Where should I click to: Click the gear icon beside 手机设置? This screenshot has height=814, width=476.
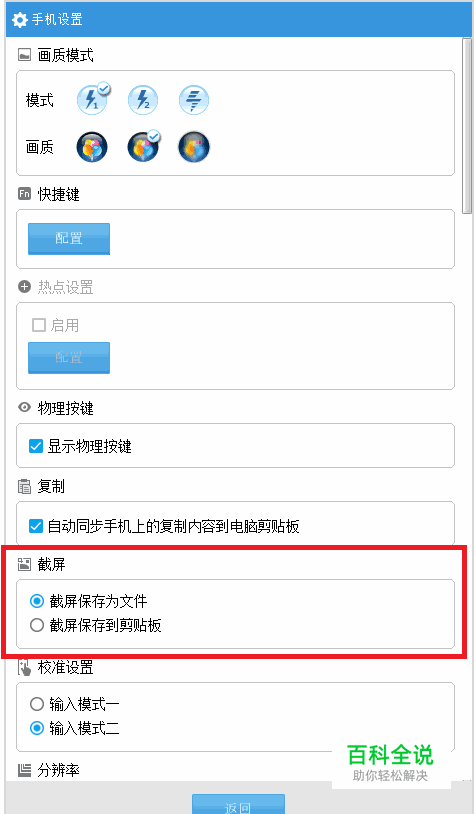(20, 20)
